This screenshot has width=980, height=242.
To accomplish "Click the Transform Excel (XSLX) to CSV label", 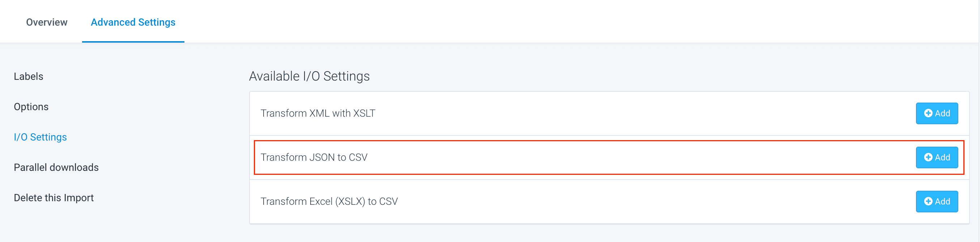I will [329, 201].
